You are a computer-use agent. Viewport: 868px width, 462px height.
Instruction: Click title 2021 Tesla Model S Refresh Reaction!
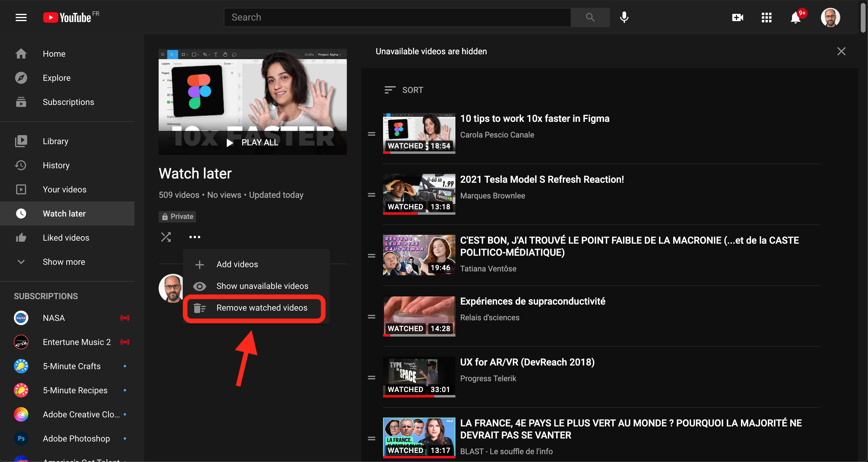click(542, 180)
